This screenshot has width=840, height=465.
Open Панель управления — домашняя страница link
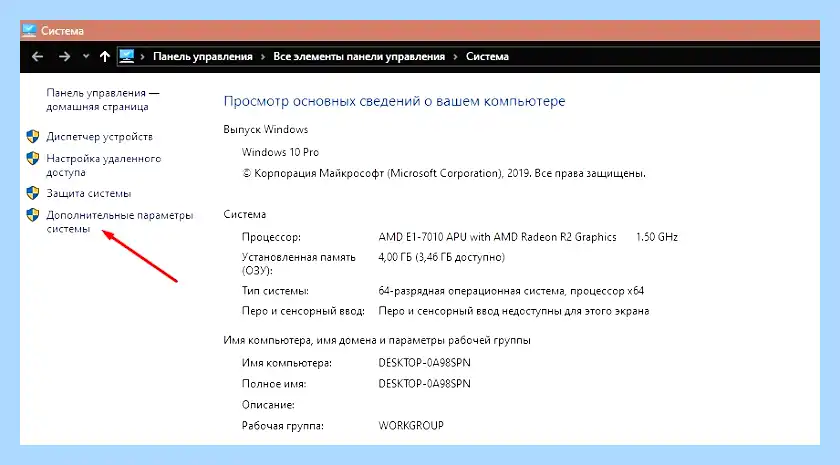(102, 100)
